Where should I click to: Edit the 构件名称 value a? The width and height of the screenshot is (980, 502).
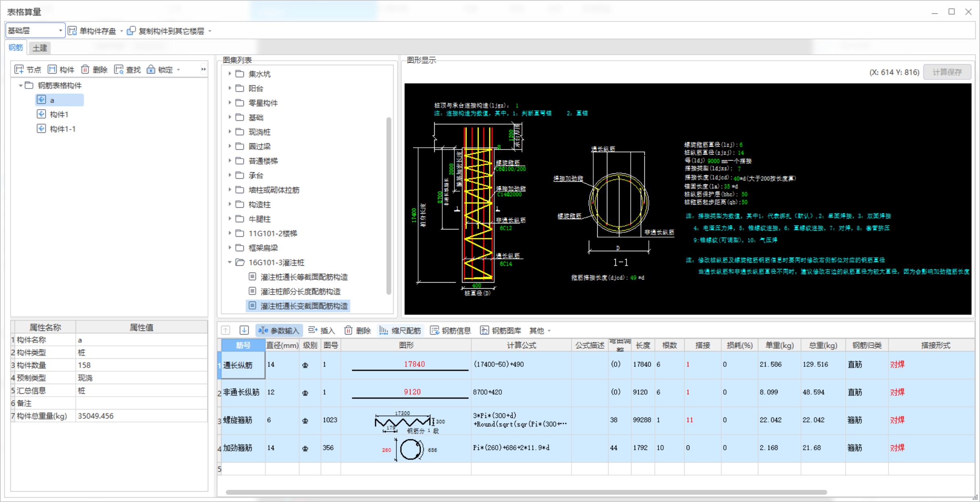tap(141, 340)
